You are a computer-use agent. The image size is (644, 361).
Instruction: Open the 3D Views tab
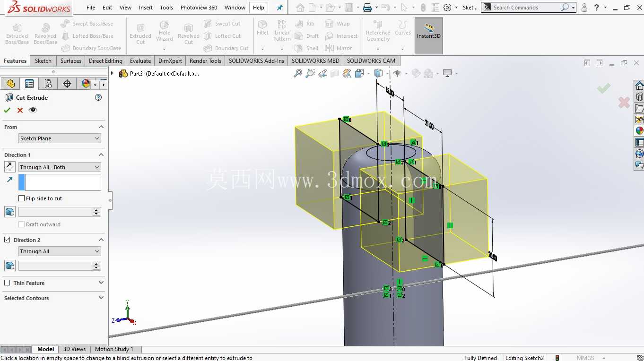74,349
